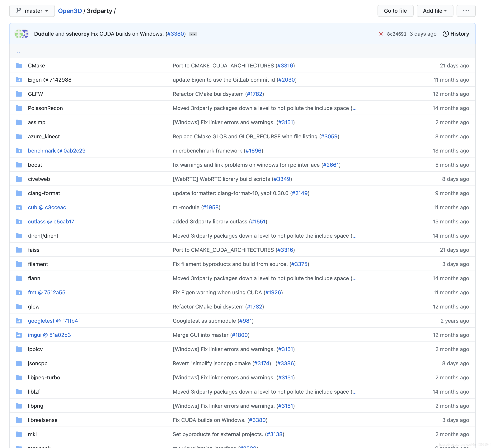
Task: Click the benchmark submodule folder icon
Action: 19,151
